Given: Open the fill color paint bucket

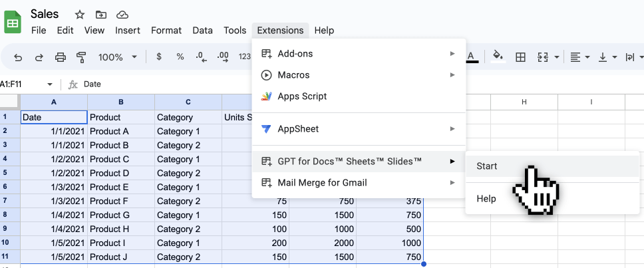Looking at the screenshot, I should click(498, 57).
